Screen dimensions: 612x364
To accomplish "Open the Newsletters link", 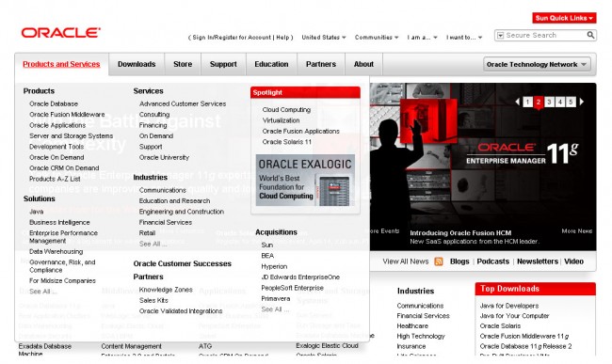I will click(538, 261).
